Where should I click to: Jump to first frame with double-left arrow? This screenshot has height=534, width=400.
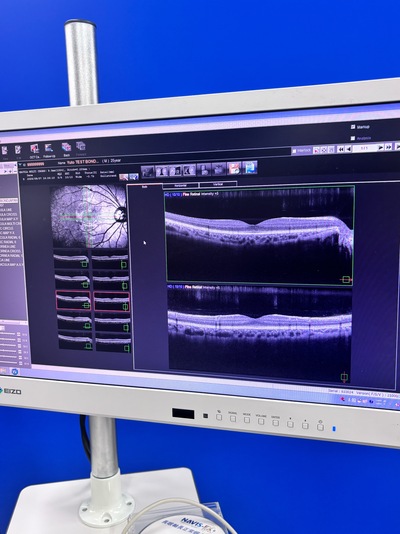point(340,149)
